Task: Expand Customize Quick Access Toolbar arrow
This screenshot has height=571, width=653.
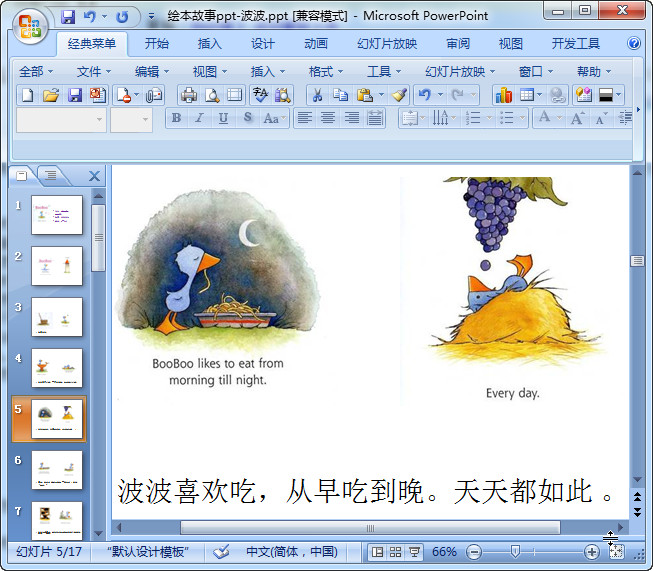Action: click(152, 17)
